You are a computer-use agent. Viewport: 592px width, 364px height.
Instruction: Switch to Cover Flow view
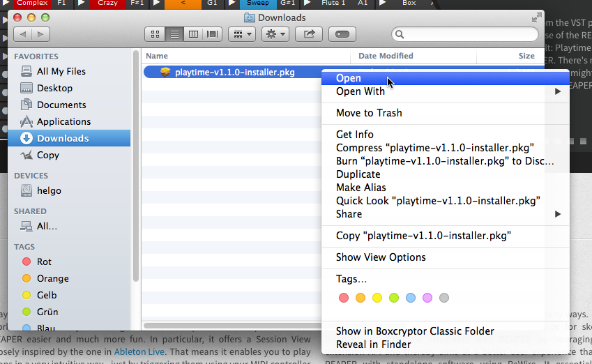click(213, 34)
